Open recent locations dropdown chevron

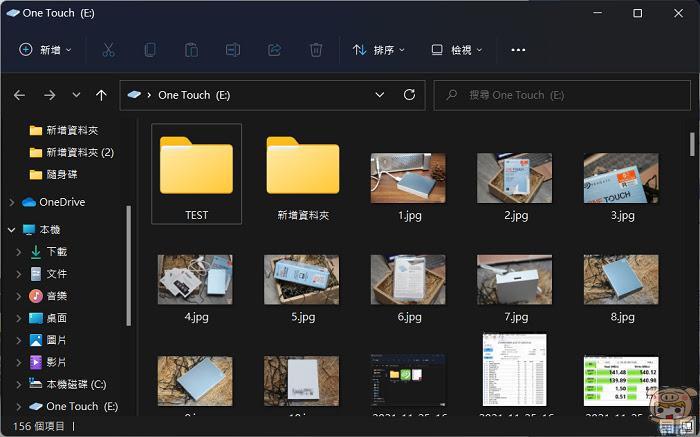[76, 95]
